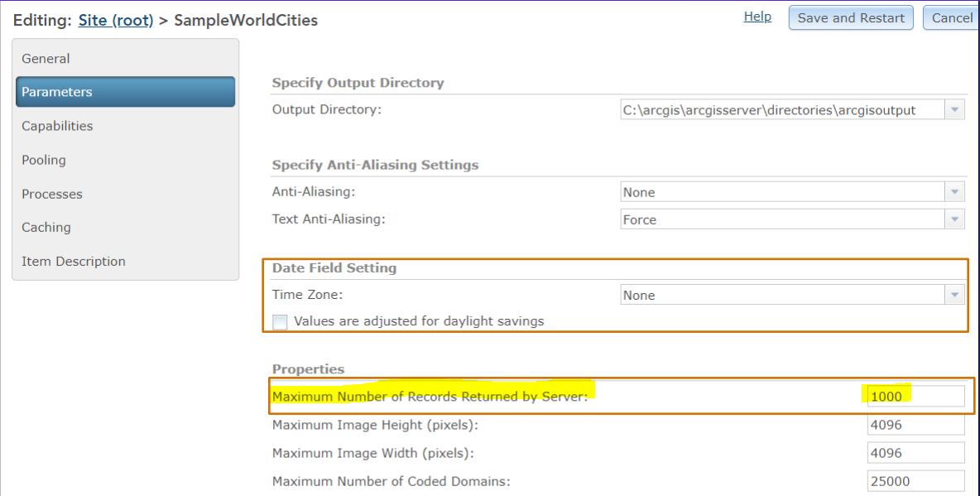The image size is (980, 496).
Task: Open the Anti-Aliasing dropdown
Action: click(x=955, y=192)
